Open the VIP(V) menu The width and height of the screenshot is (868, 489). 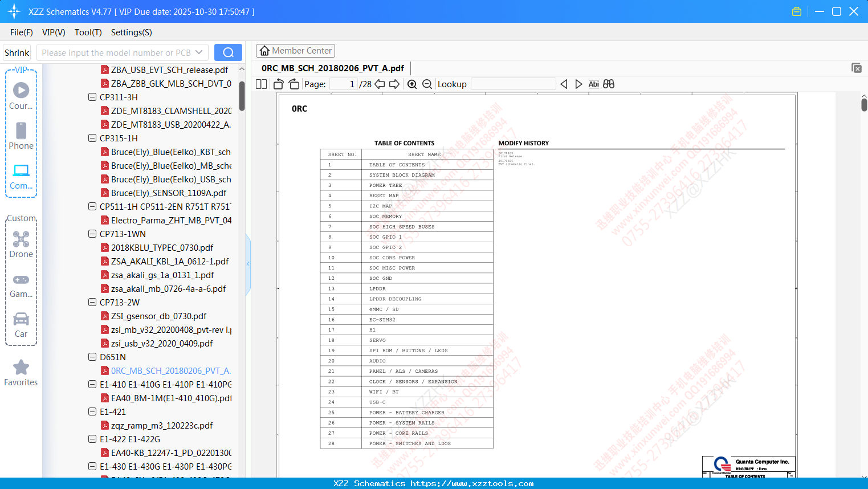pyautogui.click(x=54, y=32)
